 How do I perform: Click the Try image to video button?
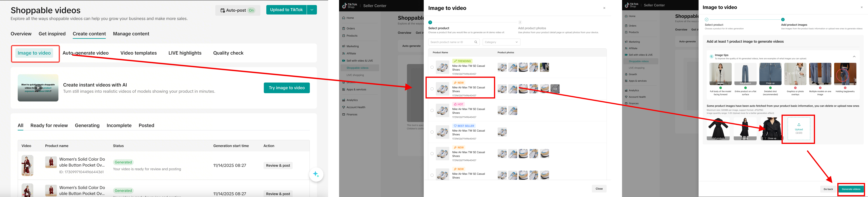pyautogui.click(x=287, y=88)
